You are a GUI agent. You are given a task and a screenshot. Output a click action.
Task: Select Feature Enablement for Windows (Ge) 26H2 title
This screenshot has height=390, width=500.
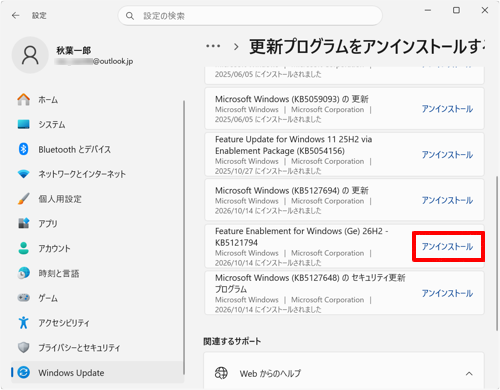(x=302, y=237)
